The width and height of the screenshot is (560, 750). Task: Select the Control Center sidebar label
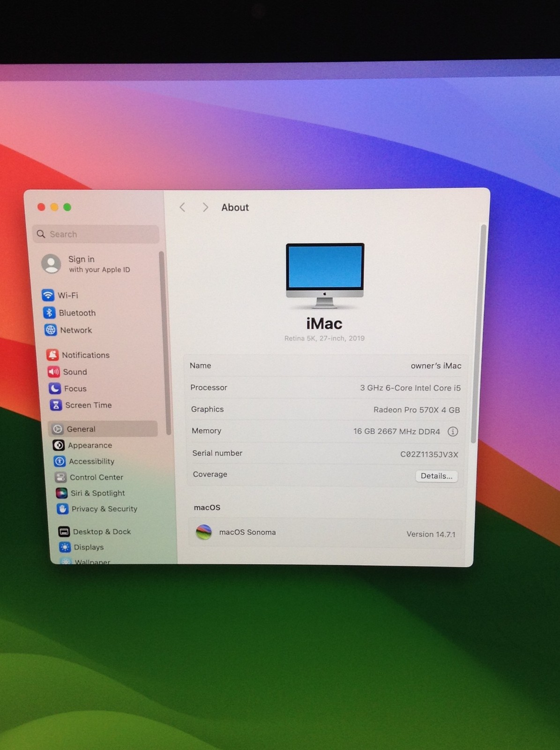coord(97,477)
